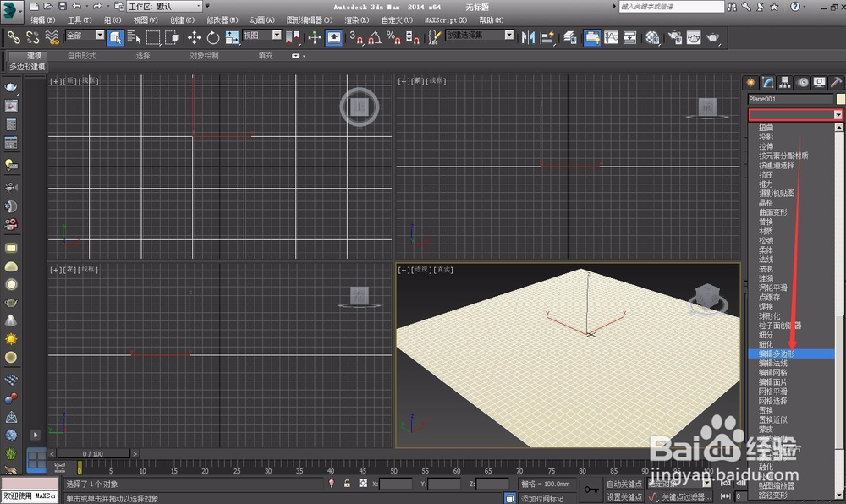This screenshot has height=504, width=846.
Task: Select 球形化 in the modifier list
Action: point(769,316)
